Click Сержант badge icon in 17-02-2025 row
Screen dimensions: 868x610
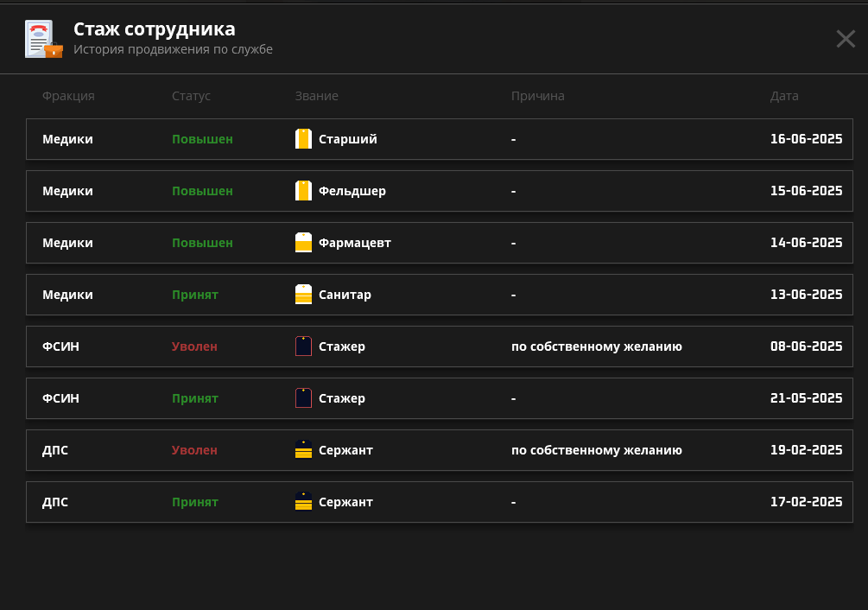(303, 502)
